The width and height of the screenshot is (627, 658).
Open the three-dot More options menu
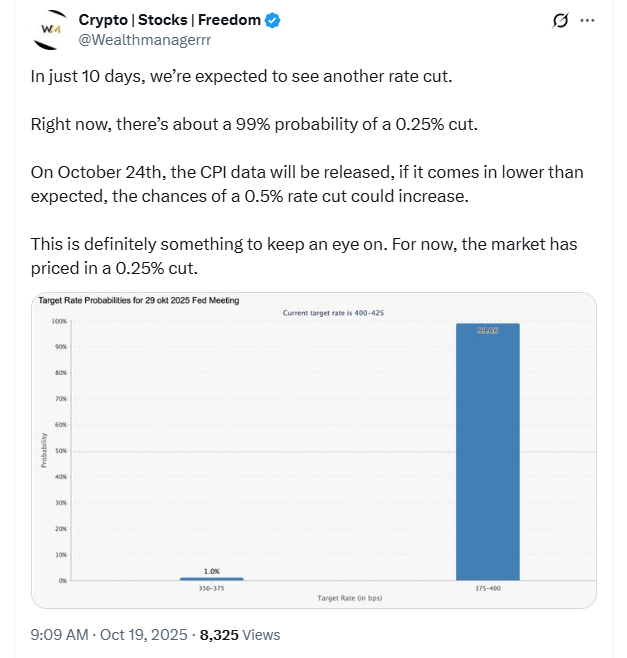(588, 21)
